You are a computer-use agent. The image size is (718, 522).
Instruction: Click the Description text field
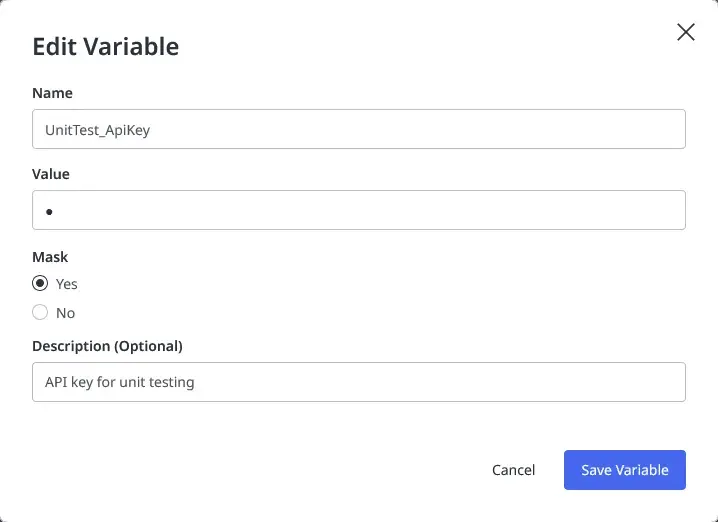click(358, 382)
